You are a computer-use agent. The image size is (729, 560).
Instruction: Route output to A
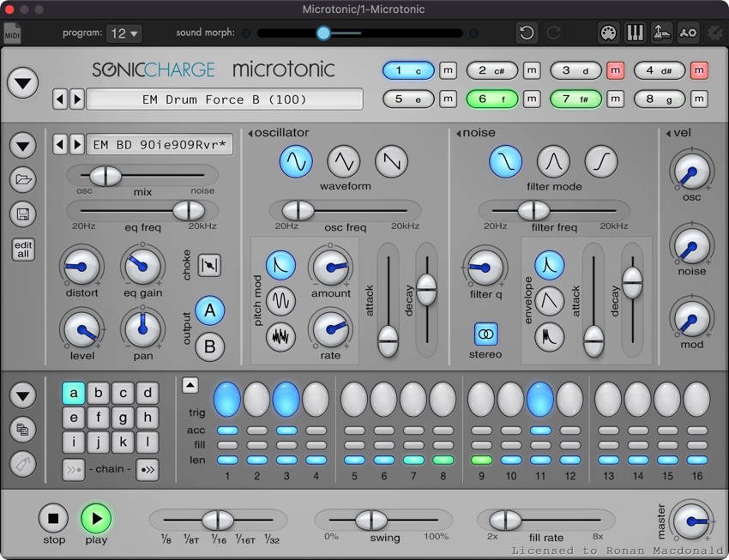tap(209, 310)
